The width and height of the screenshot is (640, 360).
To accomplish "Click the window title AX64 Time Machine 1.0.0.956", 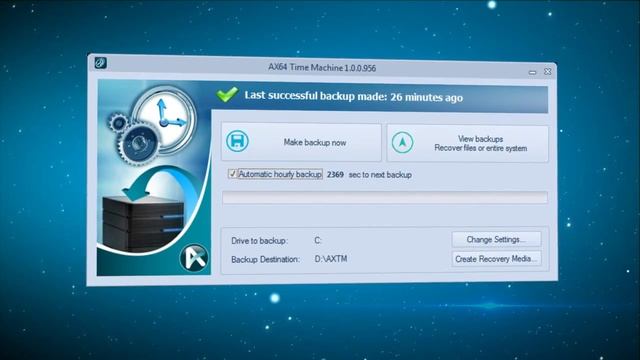I will pyautogui.click(x=322, y=68).
